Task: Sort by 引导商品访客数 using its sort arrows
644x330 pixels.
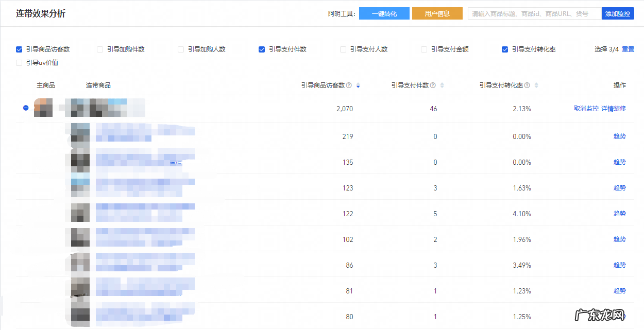Action: (358, 85)
